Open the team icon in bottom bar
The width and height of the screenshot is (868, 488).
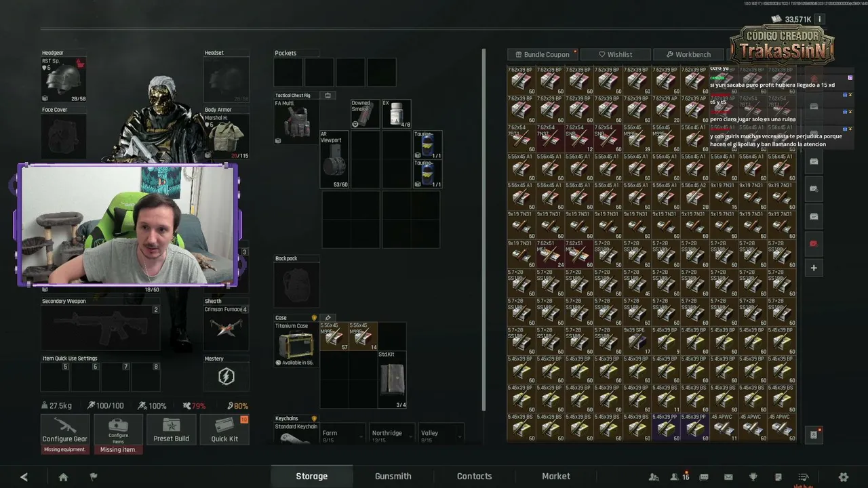(x=654, y=476)
